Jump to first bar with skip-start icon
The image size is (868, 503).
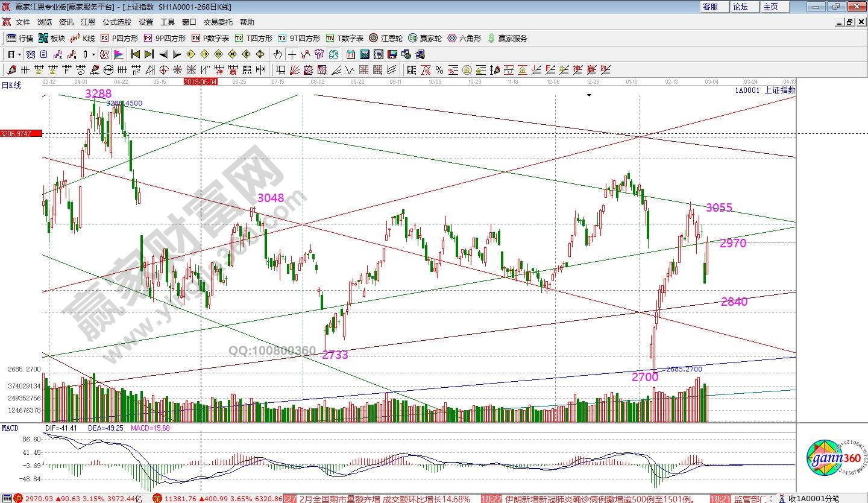135,54
